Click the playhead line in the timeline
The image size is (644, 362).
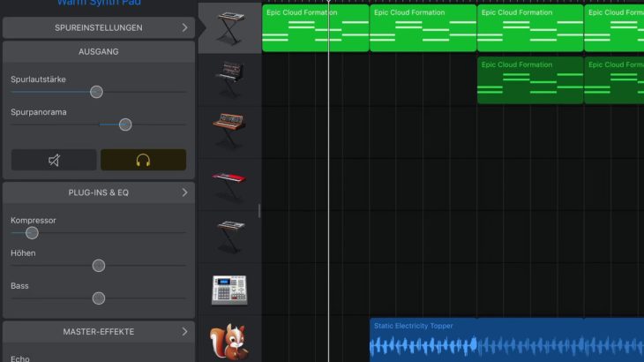pos(328,181)
